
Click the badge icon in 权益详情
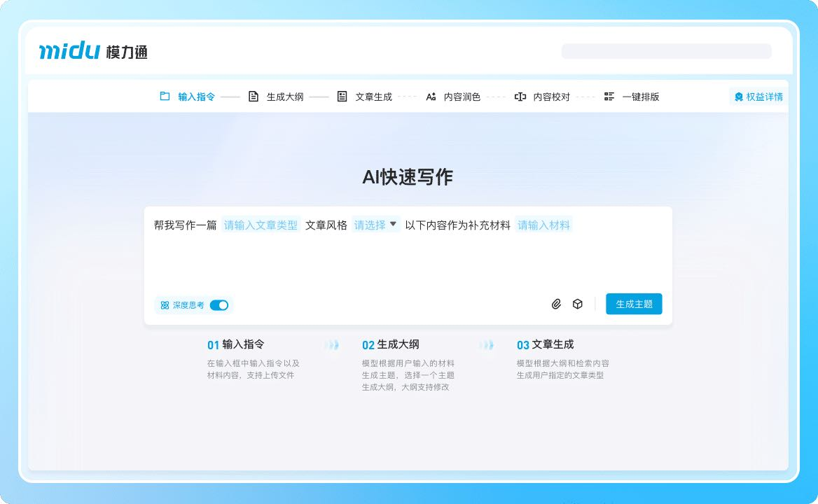[x=738, y=97]
